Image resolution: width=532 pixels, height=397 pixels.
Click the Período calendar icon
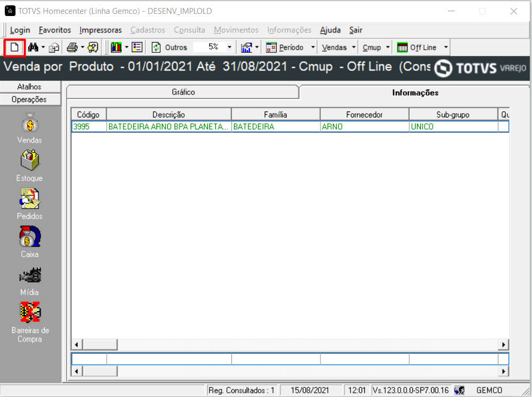click(271, 47)
